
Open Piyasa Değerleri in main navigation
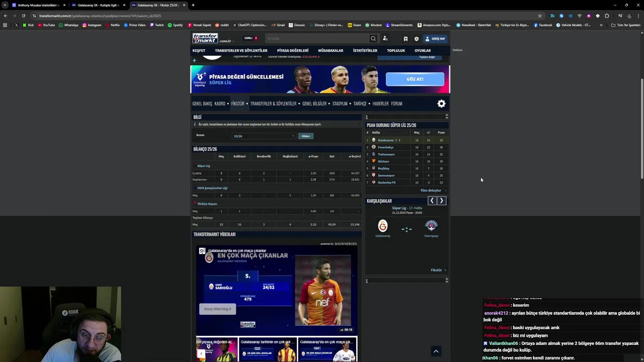(x=293, y=50)
